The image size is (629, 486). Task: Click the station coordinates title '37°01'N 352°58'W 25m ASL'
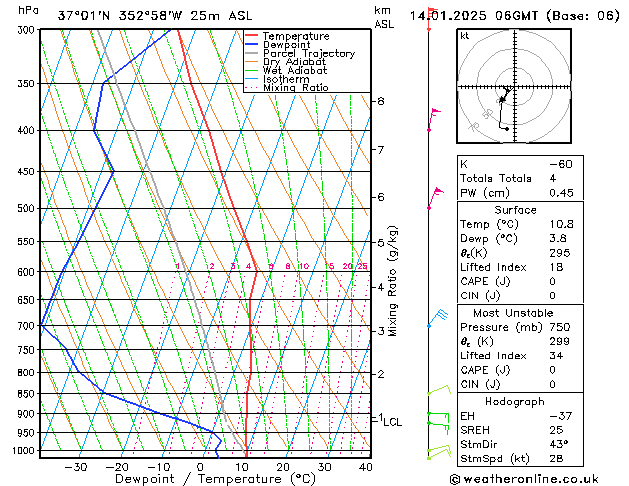[x=155, y=16]
